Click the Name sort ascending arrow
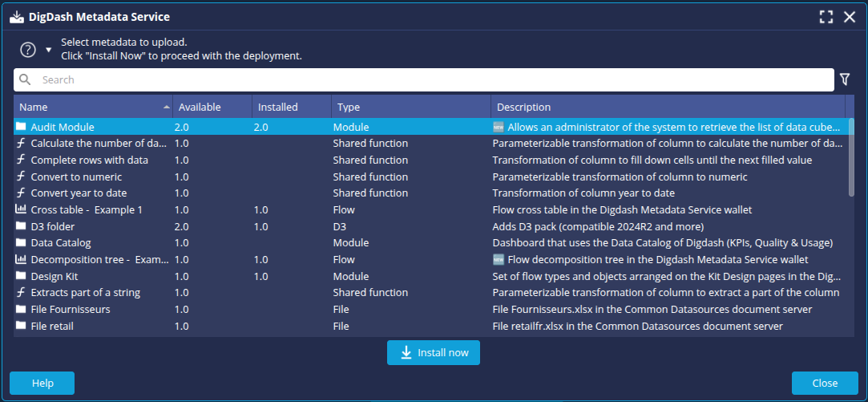 (x=167, y=107)
